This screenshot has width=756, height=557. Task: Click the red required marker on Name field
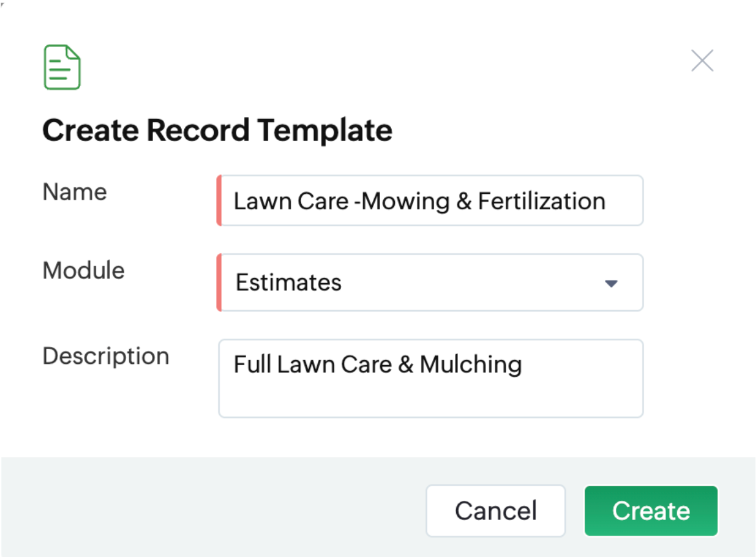tap(219, 201)
